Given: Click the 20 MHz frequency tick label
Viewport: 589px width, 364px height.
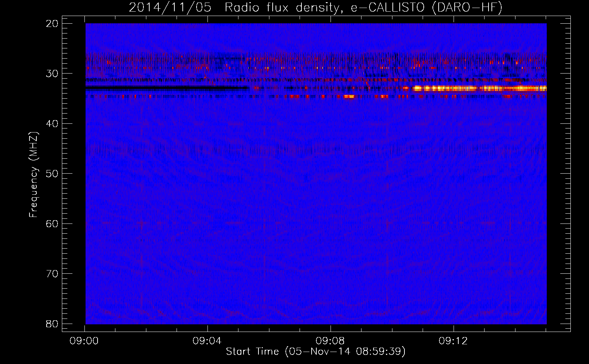Looking at the screenshot, I should pos(52,23).
